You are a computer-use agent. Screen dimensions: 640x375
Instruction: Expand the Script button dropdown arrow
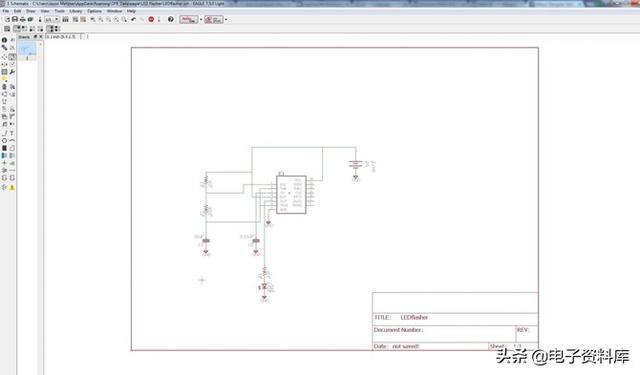click(201, 19)
